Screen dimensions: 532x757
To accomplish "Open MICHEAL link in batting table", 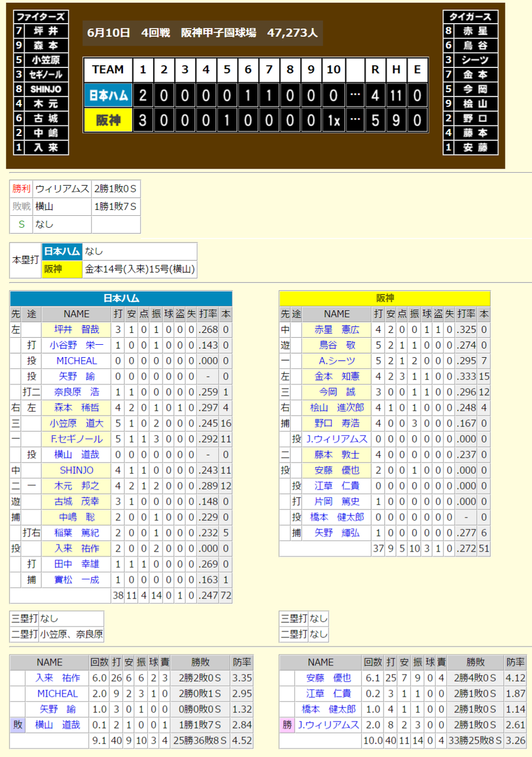I will 76,361.
